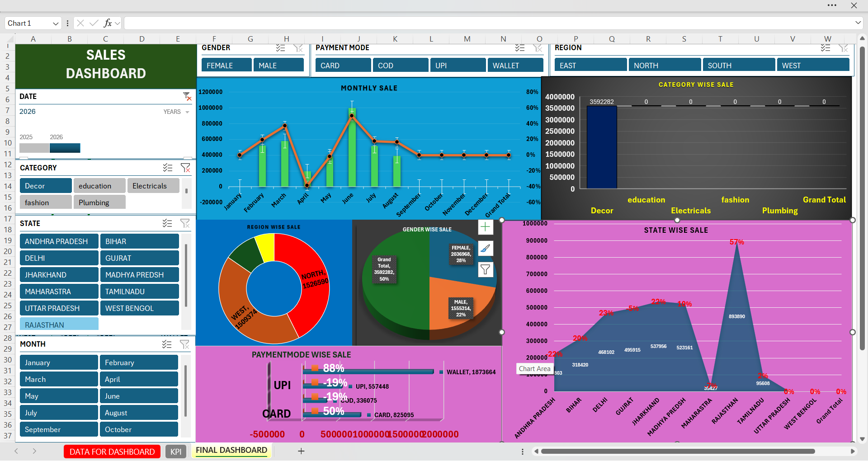Select the MALE gender button

(x=278, y=65)
